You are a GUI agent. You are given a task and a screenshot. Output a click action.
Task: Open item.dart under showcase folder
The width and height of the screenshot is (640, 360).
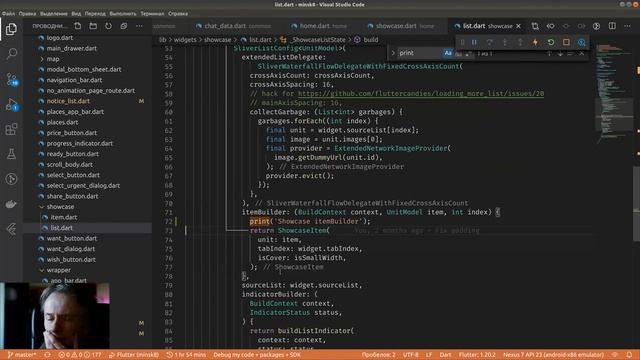[64, 217]
